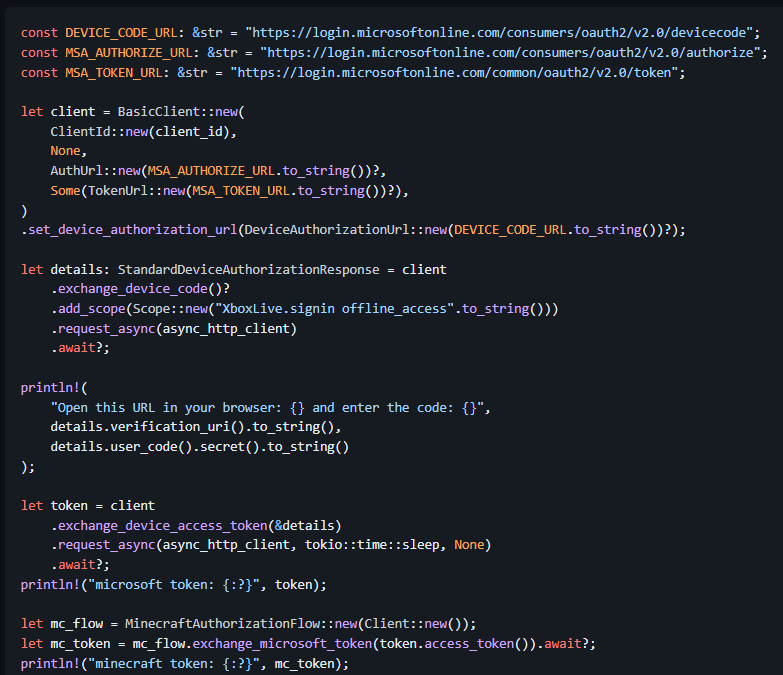Click the devicecode URL string on line one

click(x=503, y=33)
